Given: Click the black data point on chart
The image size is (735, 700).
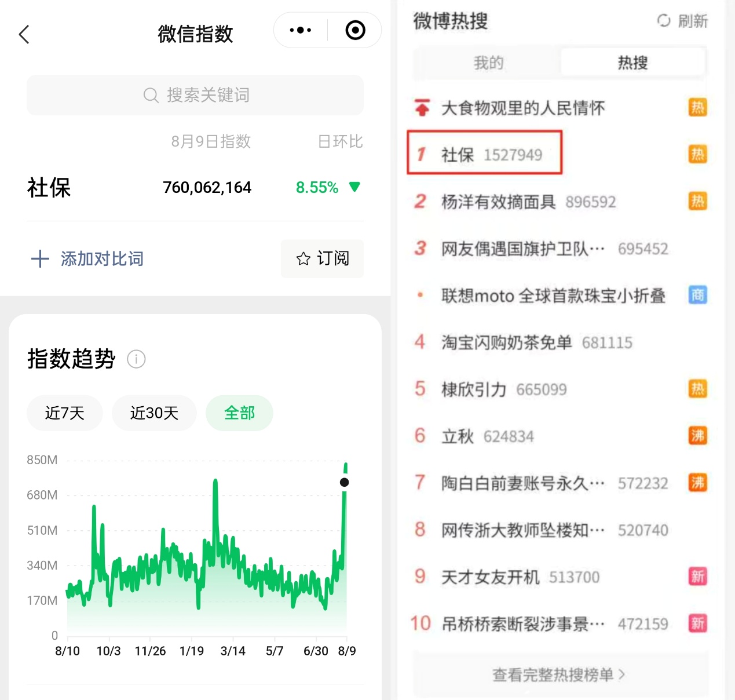Looking at the screenshot, I should [x=345, y=482].
